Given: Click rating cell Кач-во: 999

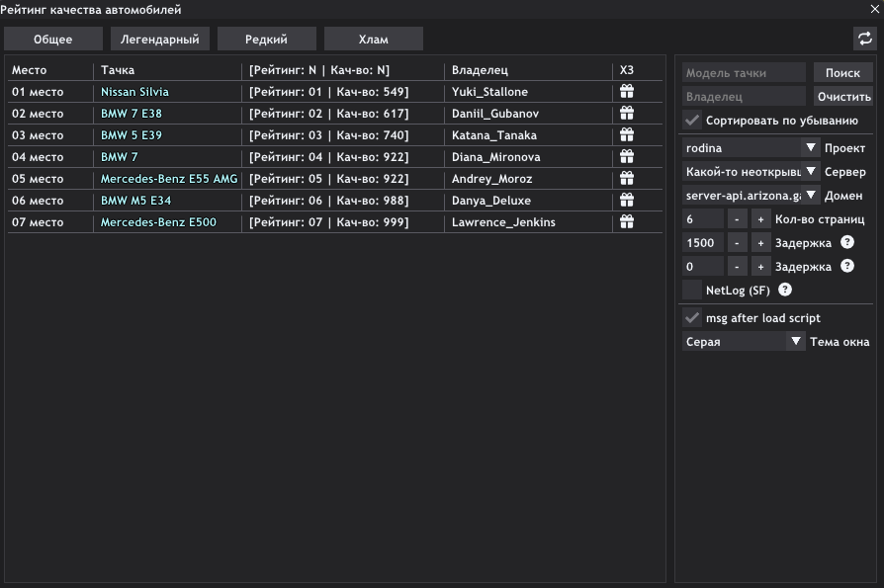Looking at the screenshot, I should (328, 222).
